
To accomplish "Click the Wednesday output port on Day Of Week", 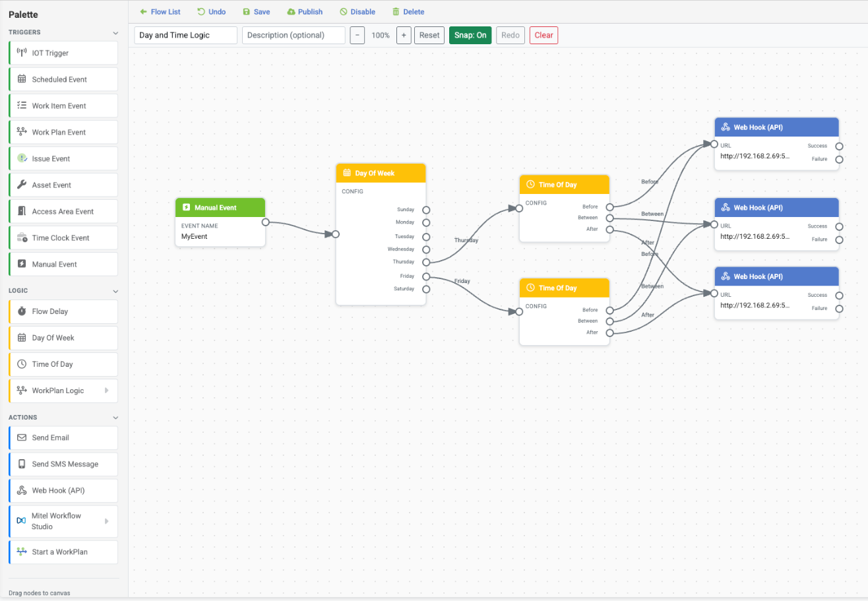I will (x=426, y=249).
